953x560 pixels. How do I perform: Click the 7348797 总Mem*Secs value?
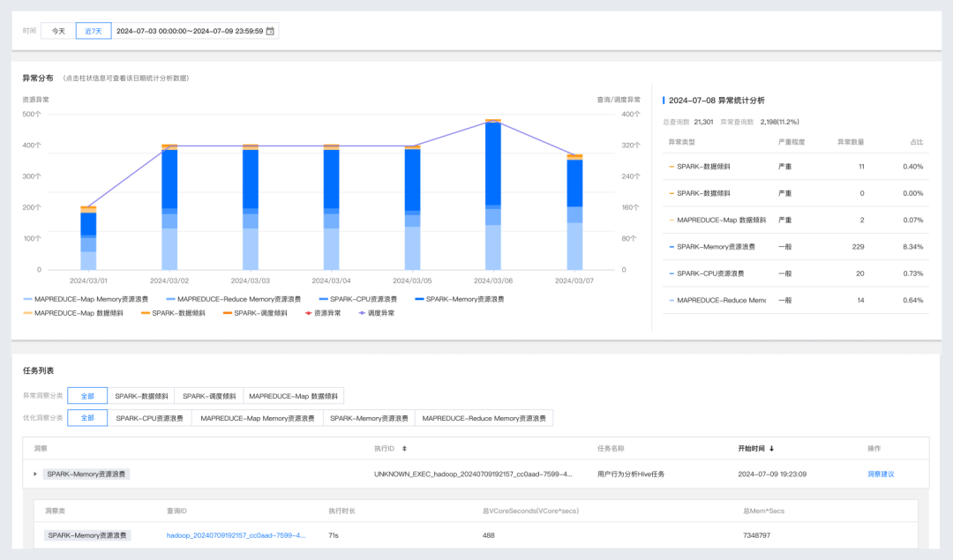tap(756, 535)
